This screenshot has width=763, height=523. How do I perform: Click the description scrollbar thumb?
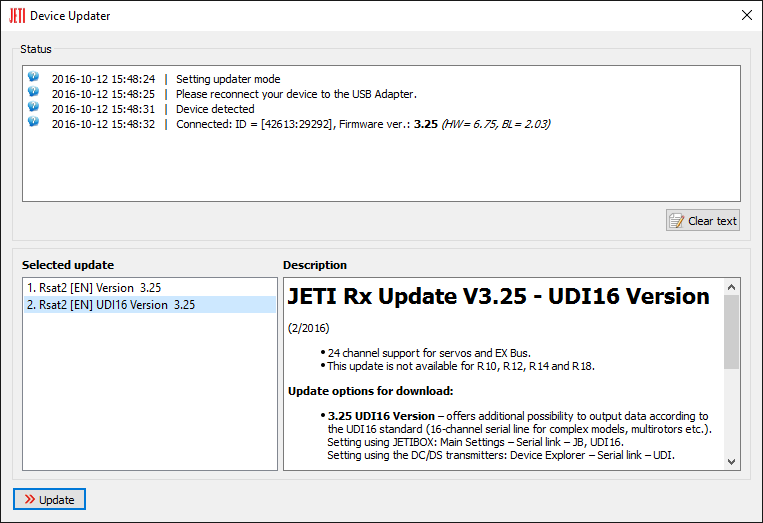(731, 332)
